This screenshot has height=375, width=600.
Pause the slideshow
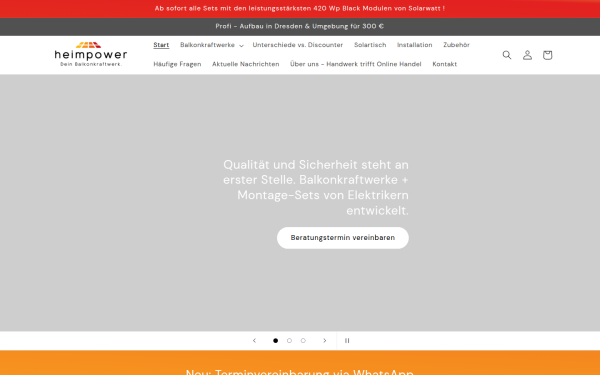pos(347,341)
